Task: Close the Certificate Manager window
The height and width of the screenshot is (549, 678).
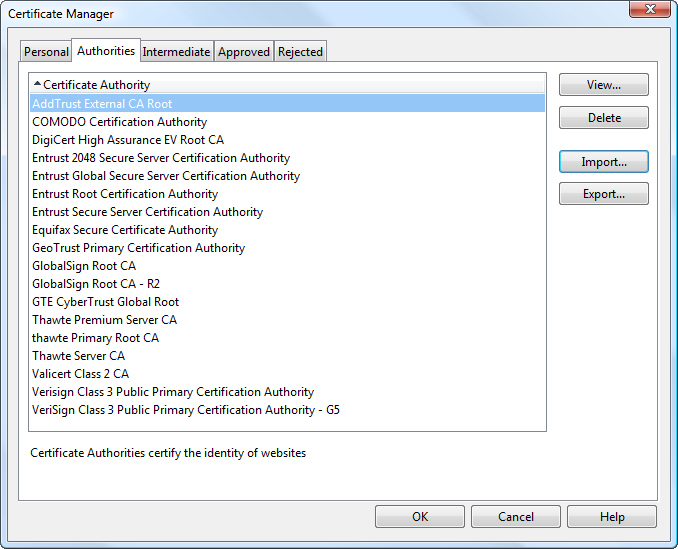Action: point(650,9)
